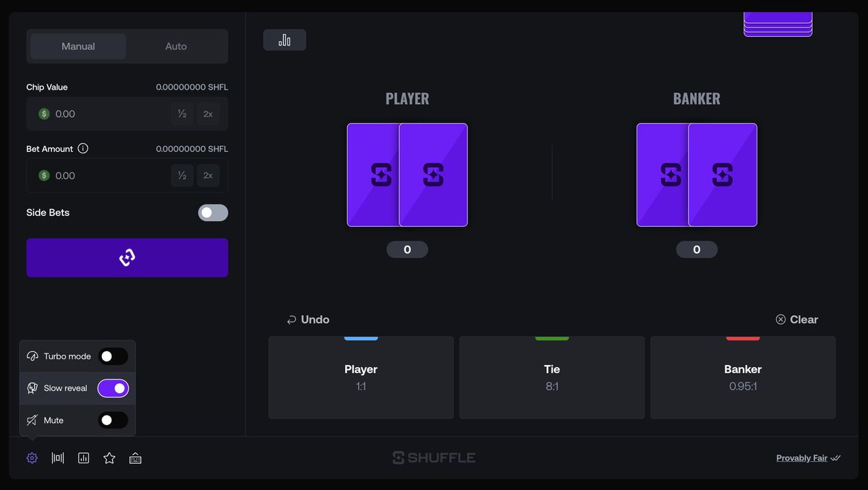This screenshot has width=868, height=490.
Task: Double the Bet Amount with 2x button
Action: click(x=208, y=176)
